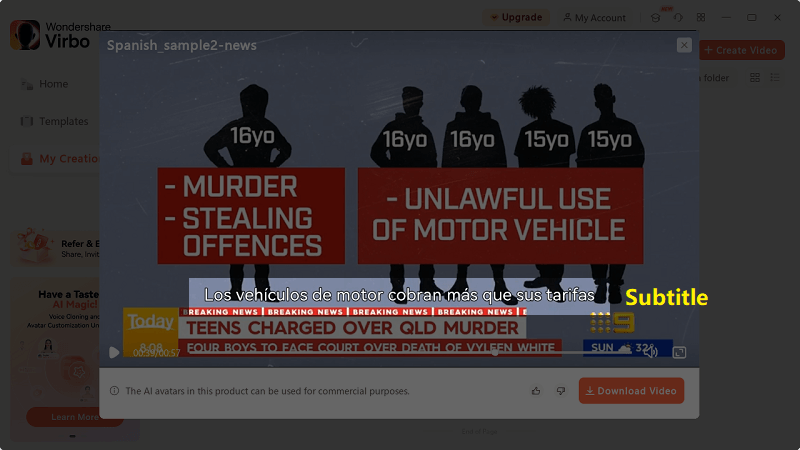Screen dimensions: 800x450
Task: Minimize the Virbo window
Action: [x=727, y=17]
